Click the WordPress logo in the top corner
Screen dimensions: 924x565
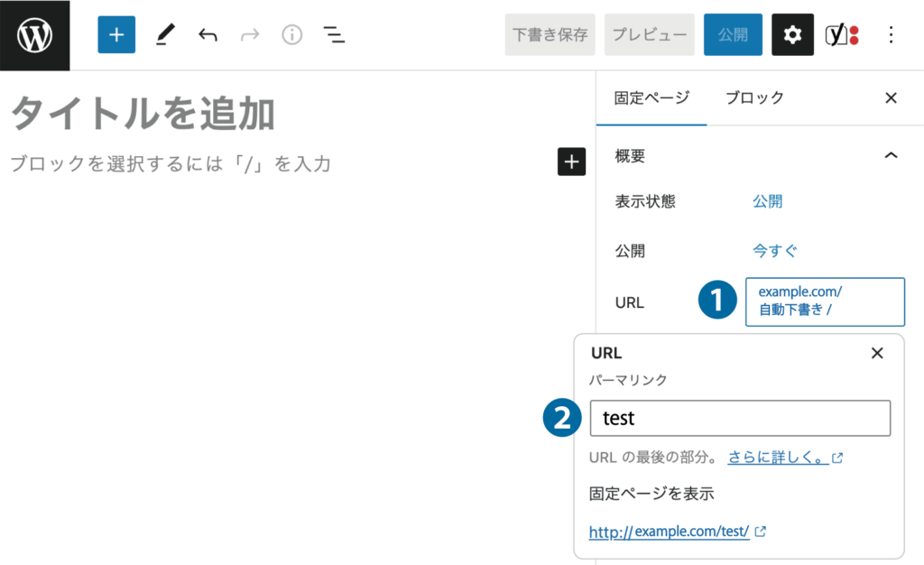(x=35, y=35)
